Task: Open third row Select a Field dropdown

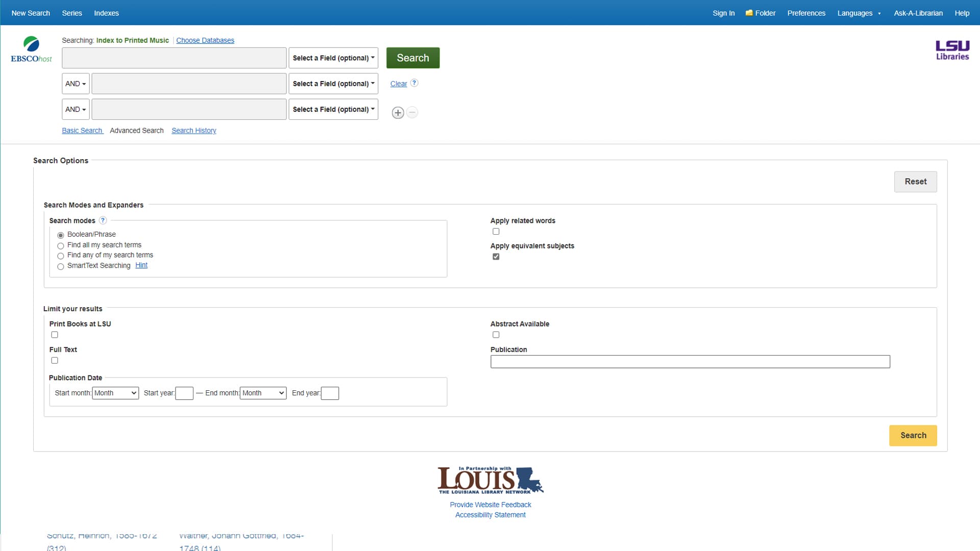Action: pyautogui.click(x=333, y=109)
